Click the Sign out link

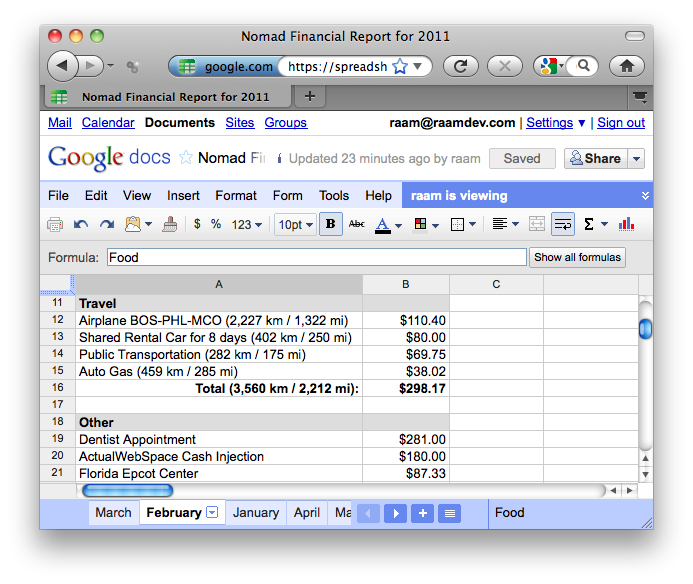621,123
